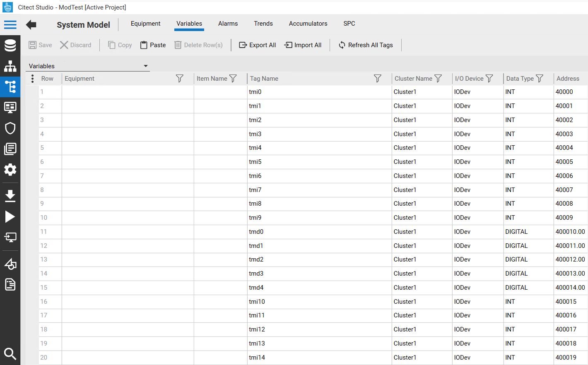
Task: Switch to the Trends tab
Action: coord(263,24)
